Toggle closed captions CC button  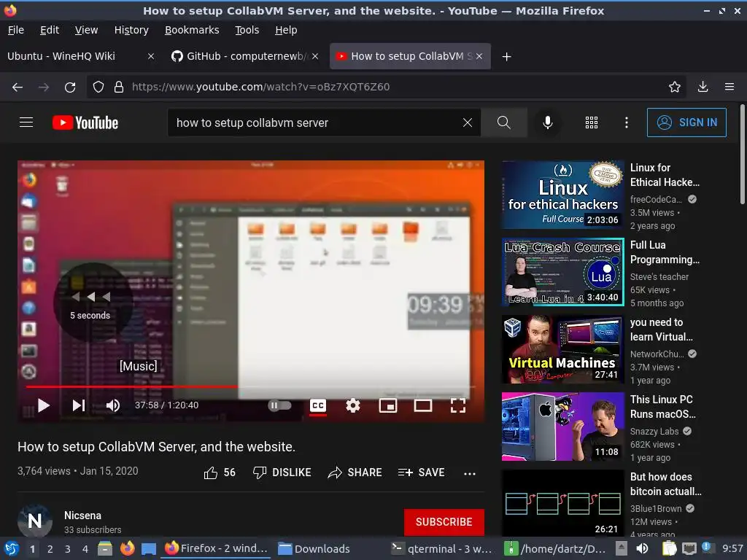point(318,405)
